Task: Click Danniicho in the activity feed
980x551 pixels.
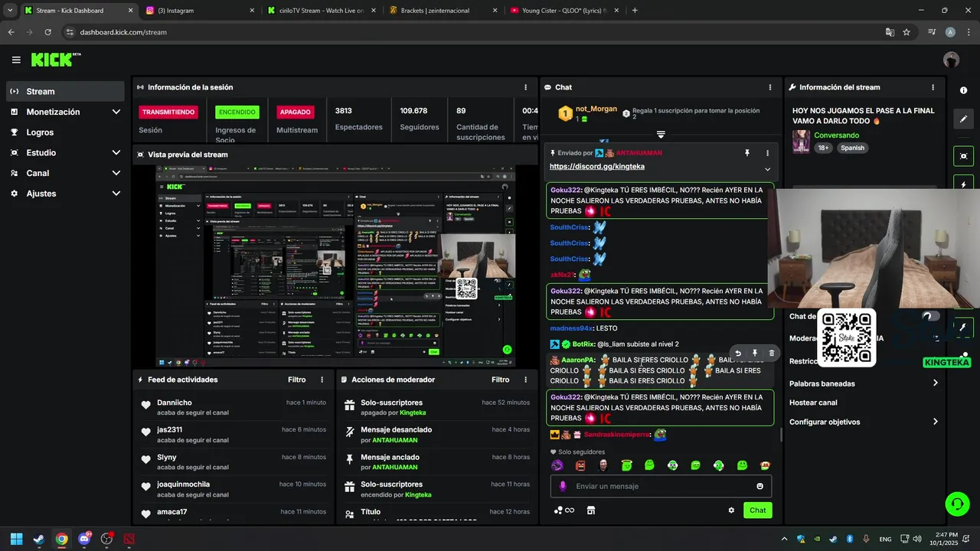Action: tap(175, 403)
